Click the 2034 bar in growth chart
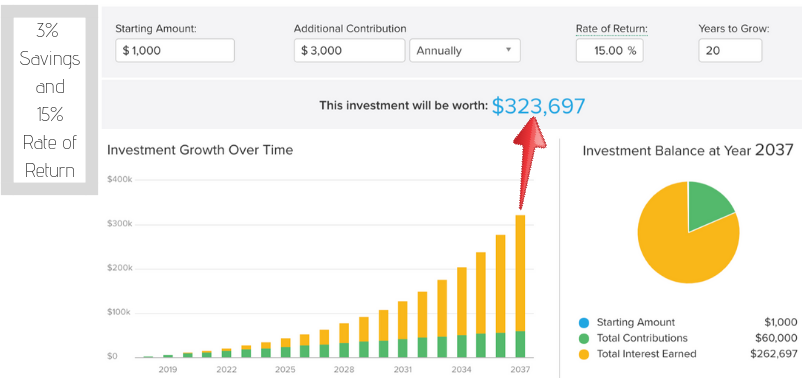809x378 pixels. (x=461, y=313)
